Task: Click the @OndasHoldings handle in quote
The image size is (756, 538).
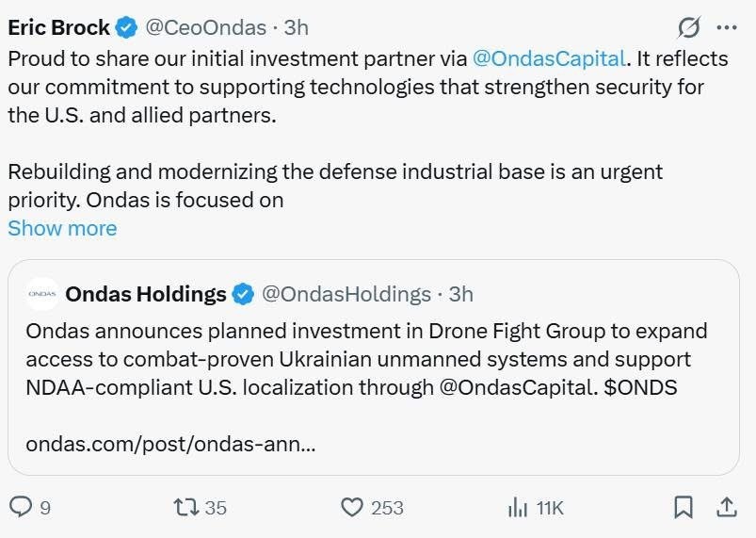Action: 346,294
